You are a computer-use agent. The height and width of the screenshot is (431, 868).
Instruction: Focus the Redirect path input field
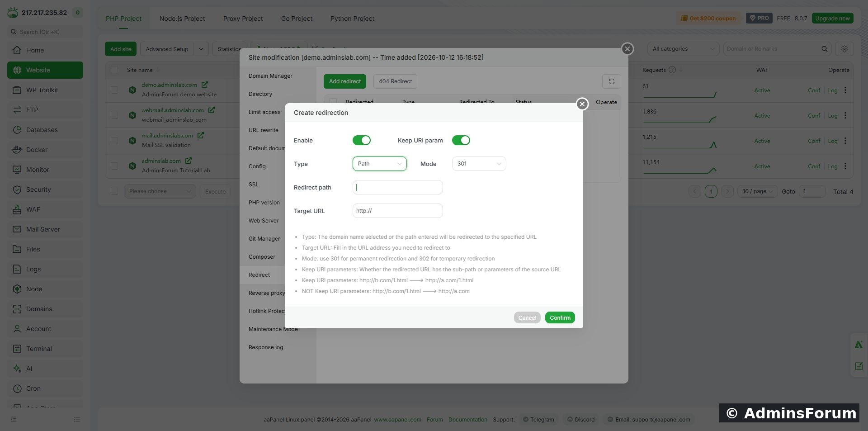(397, 187)
